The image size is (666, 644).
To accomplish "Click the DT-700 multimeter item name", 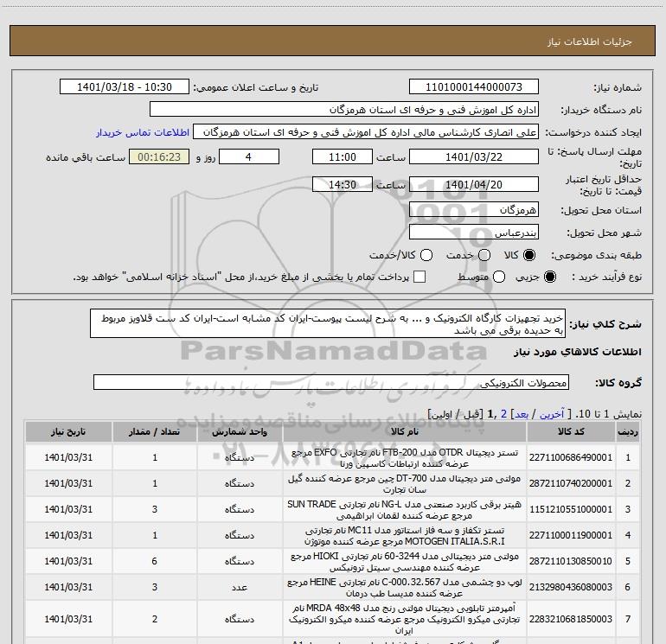I will tap(405, 483).
